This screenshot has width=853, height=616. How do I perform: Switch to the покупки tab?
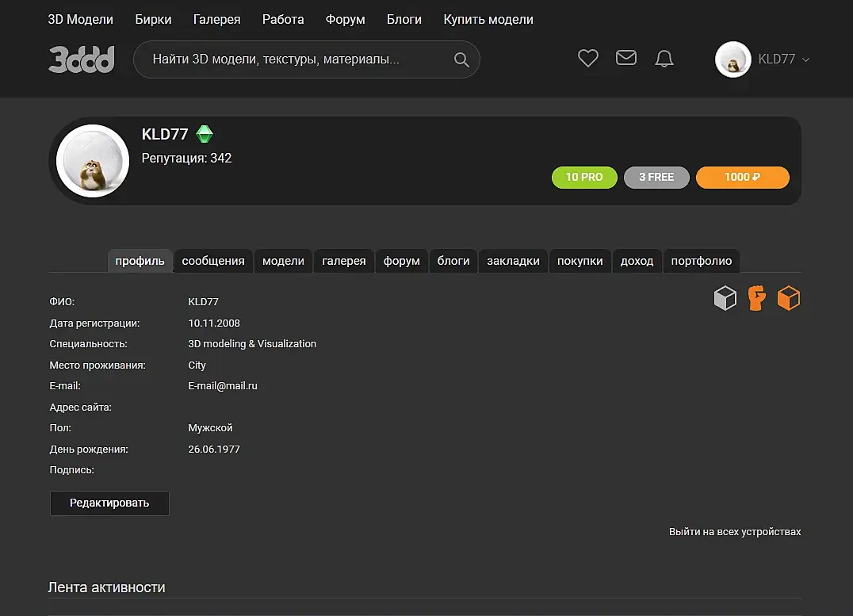[x=580, y=261]
